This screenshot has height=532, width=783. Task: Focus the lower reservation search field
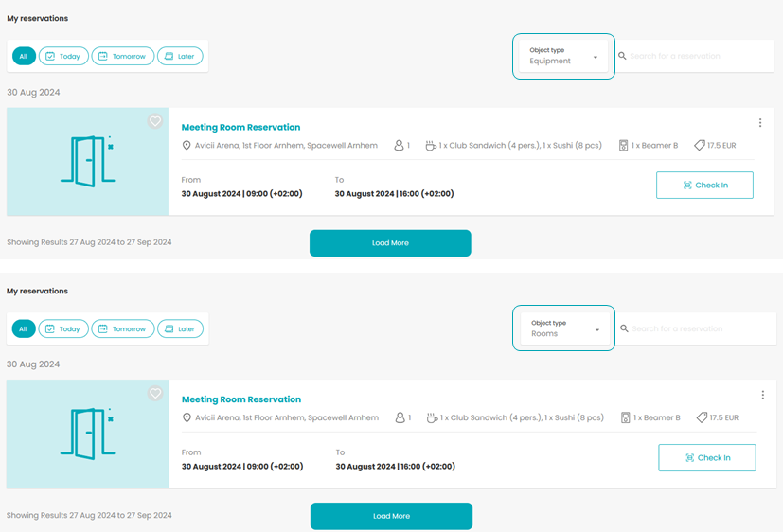(697, 328)
